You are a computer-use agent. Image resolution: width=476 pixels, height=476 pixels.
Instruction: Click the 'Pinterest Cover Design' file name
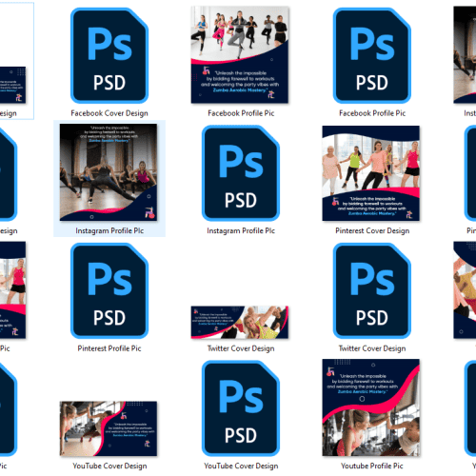[x=372, y=230]
